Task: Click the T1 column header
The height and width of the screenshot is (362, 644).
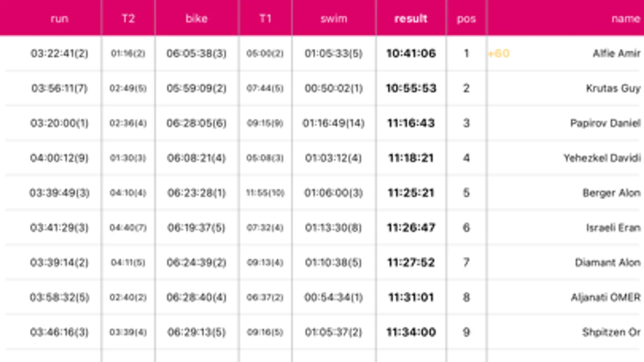Action: (265, 19)
